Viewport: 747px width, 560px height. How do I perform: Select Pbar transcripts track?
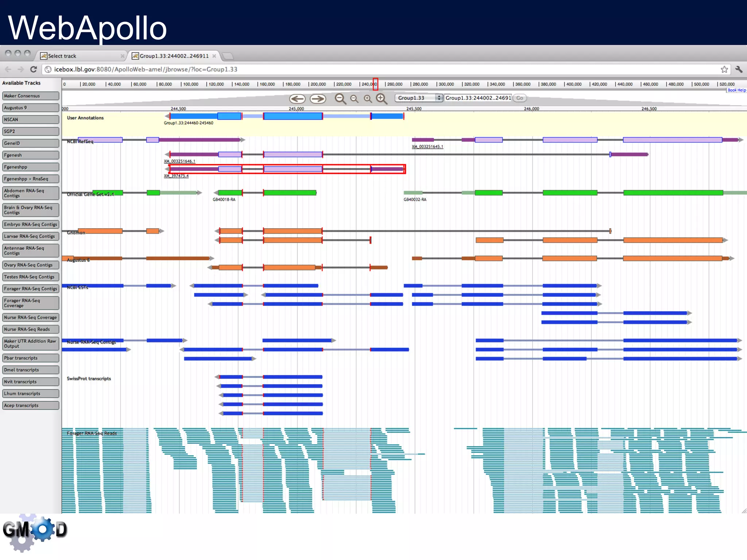(x=31, y=358)
